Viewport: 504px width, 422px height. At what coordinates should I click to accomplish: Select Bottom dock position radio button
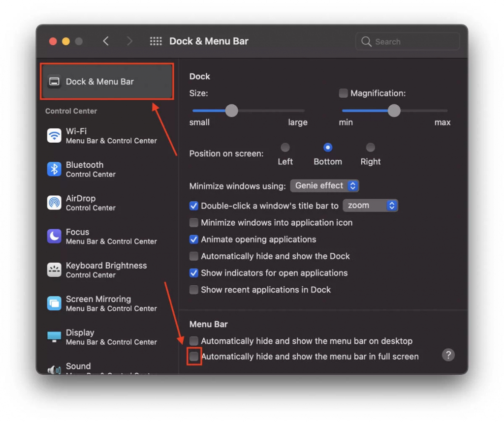coord(327,148)
